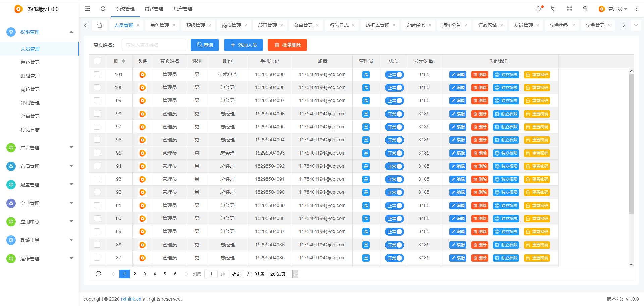
Task: Check the checkbox for row ID 101
Action: coord(97,74)
